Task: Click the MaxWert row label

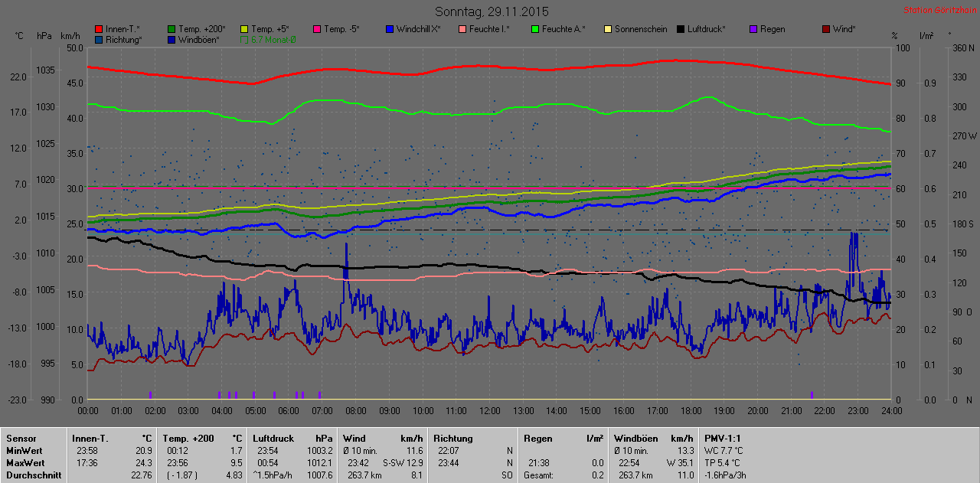Action: click(24, 463)
